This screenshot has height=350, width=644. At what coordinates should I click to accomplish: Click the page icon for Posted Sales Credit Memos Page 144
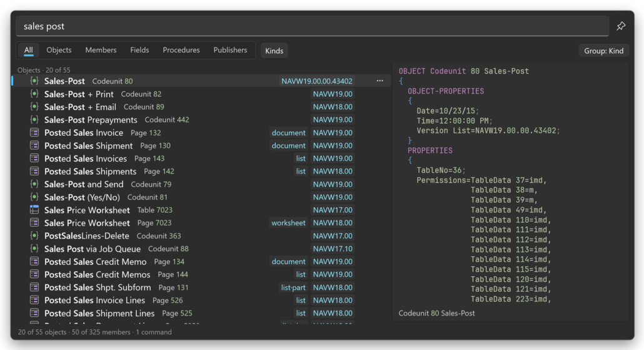(x=34, y=274)
